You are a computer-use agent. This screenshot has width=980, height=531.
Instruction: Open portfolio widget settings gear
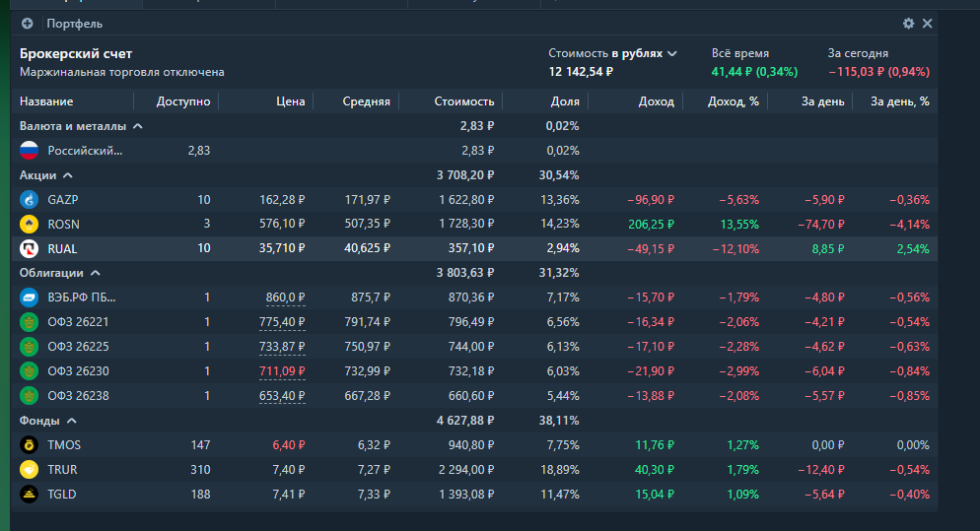click(909, 23)
